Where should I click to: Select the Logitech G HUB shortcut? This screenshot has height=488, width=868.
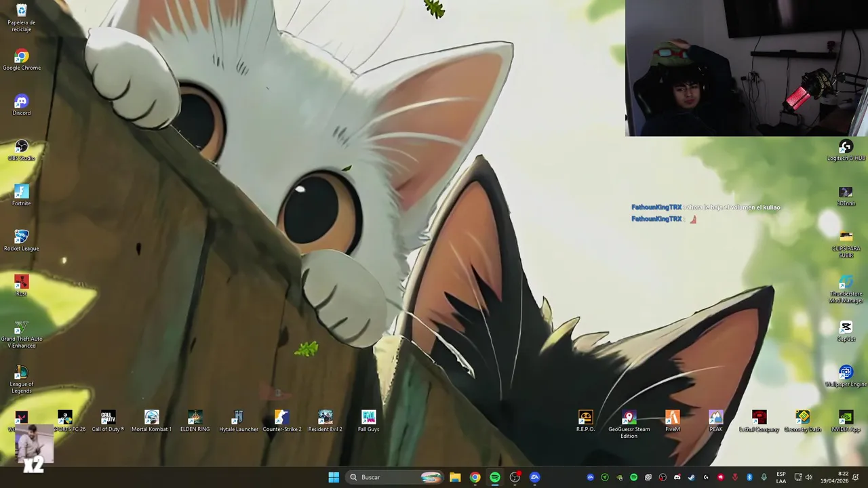(x=846, y=150)
